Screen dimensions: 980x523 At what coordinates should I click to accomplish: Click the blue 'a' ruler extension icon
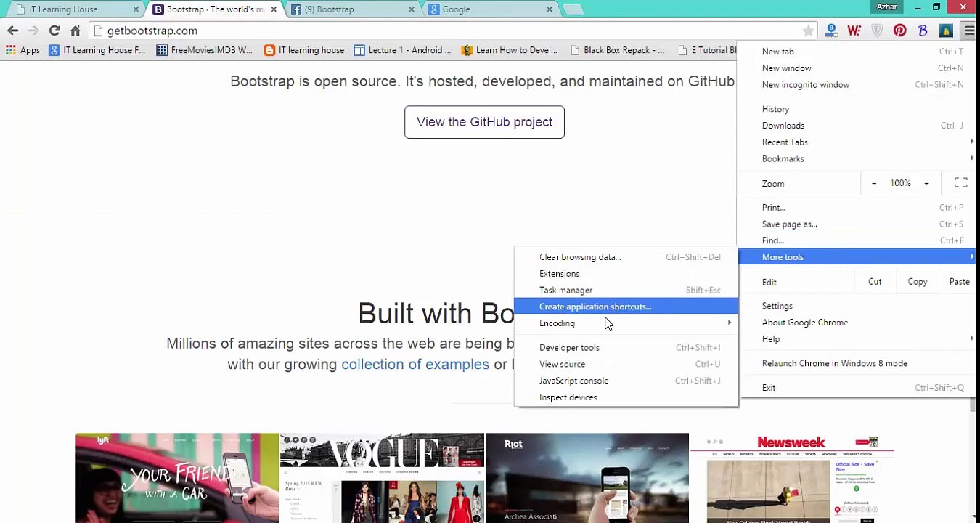831,31
